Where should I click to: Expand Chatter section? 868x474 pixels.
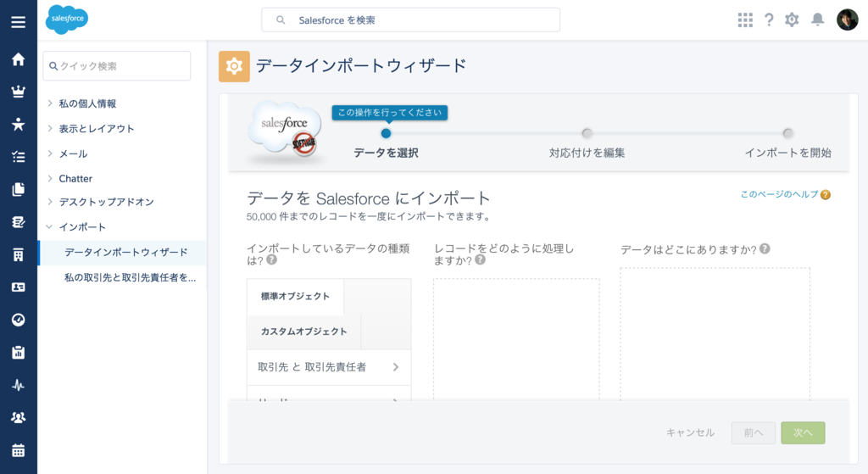pyautogui.click(x=50, y=178)
